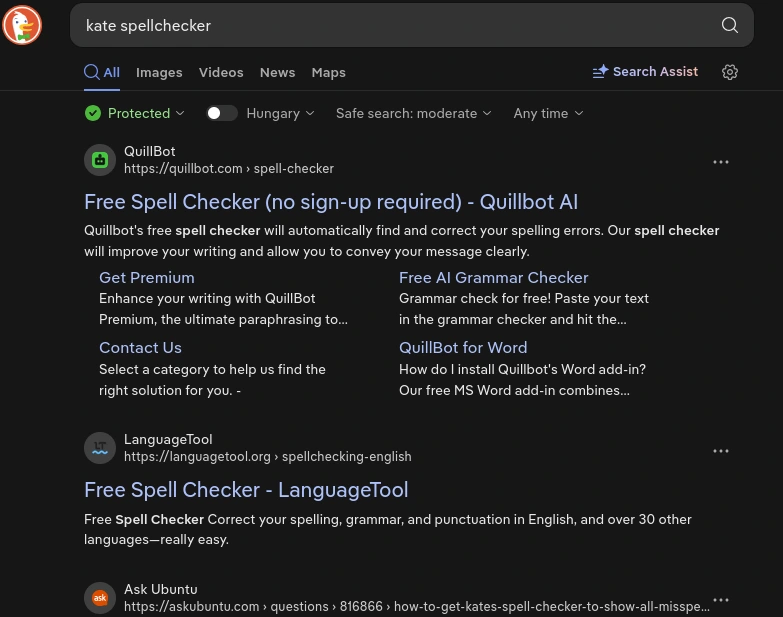Expand the Protected dropdown
The width and height of the screenshot is (783, 617).
click(135, 113)
